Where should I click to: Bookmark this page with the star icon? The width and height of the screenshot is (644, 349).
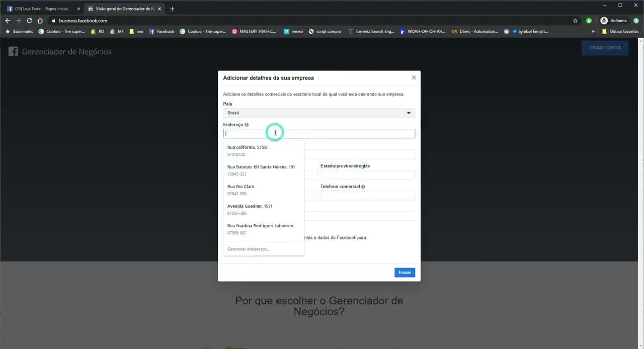tap(575, 21)
